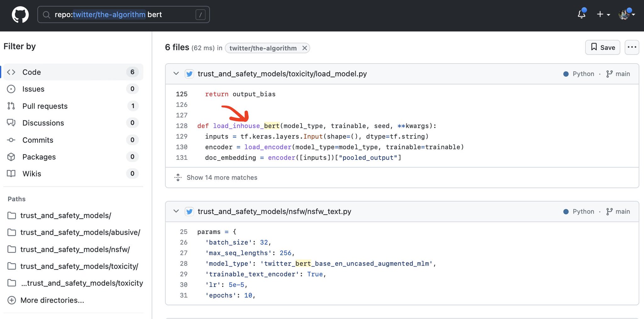
Task: Click the Wikis book icon
Action: point(11,174)
